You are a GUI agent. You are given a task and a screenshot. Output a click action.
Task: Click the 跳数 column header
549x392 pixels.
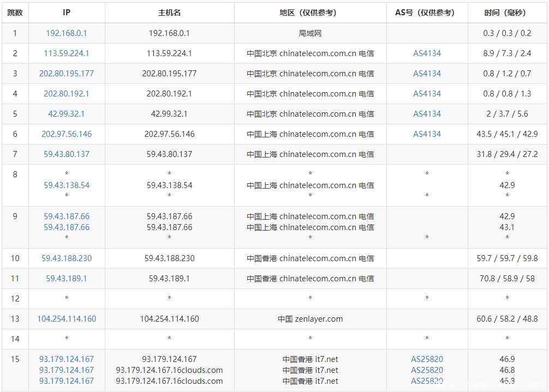[15, 13]
